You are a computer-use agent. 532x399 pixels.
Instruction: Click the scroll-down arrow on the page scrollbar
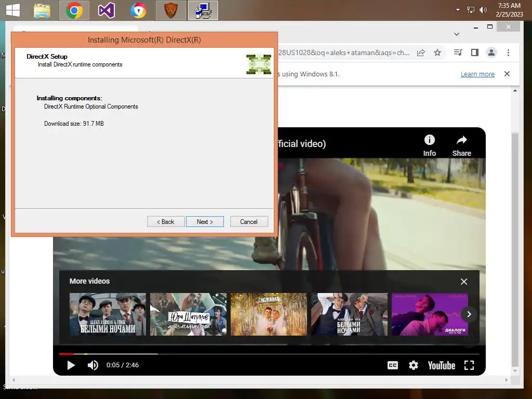(515, 371)
